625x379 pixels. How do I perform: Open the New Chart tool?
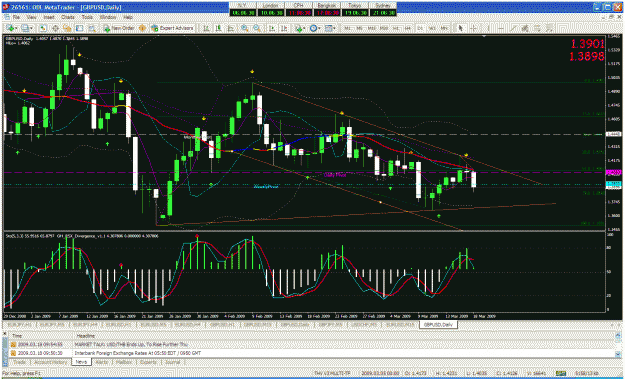10,28
